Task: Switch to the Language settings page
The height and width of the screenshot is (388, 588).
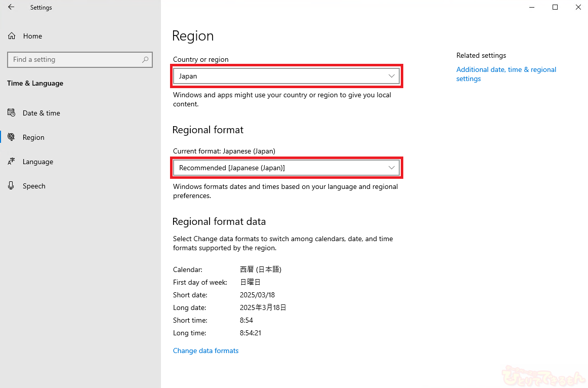Action: [38, 162]
